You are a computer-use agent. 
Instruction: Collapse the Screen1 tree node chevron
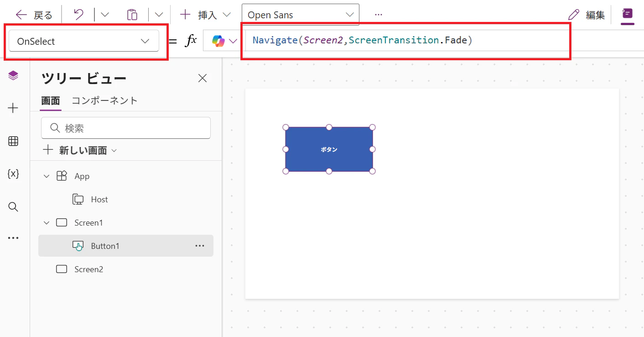click(x=47, y=223)
